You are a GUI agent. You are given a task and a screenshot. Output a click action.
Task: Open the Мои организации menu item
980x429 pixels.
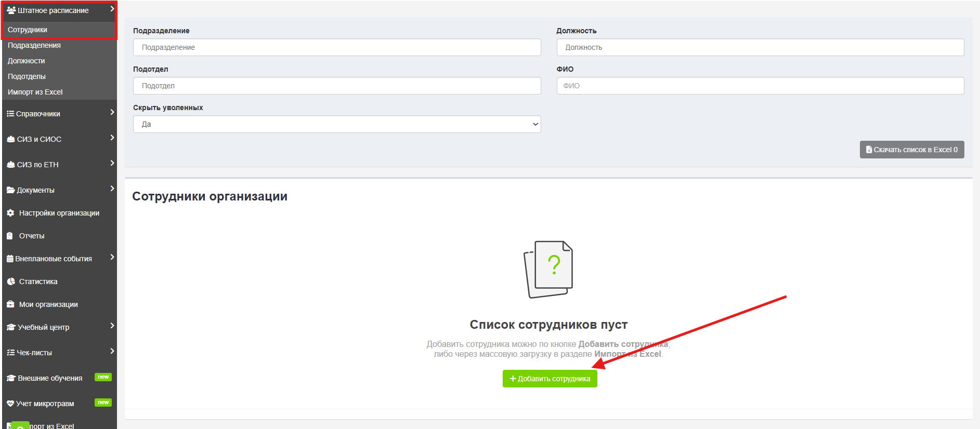[x=48, y=304]
